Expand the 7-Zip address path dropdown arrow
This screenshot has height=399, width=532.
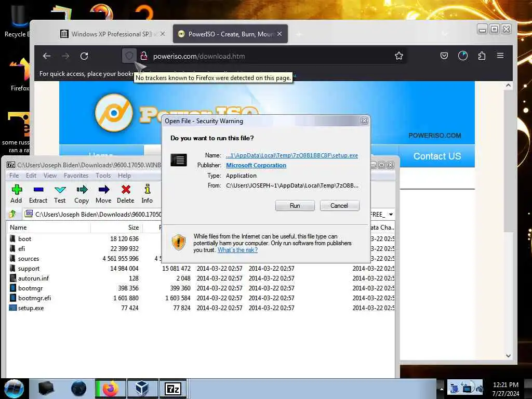click(391, 215)
